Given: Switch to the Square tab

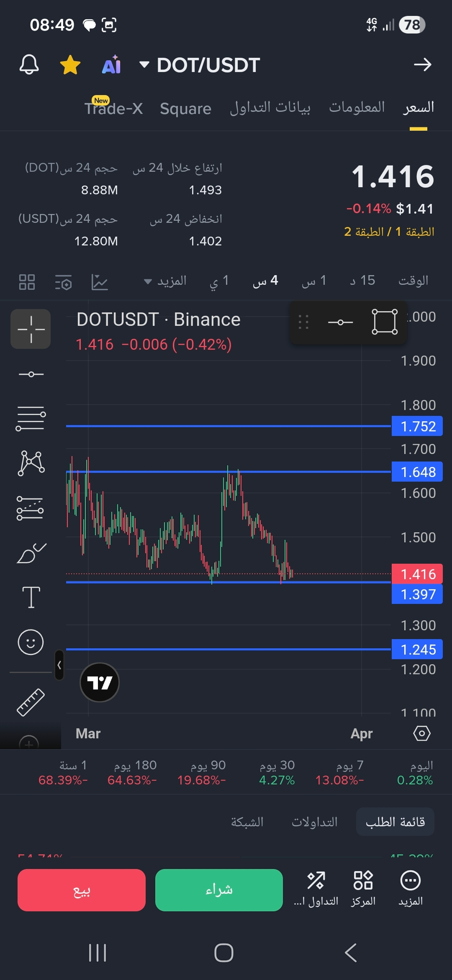Looking at the screenshot, I should point(185,109).
